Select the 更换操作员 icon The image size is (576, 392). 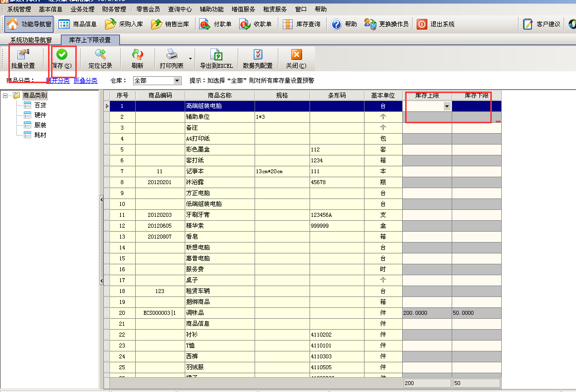click(370, 24)
